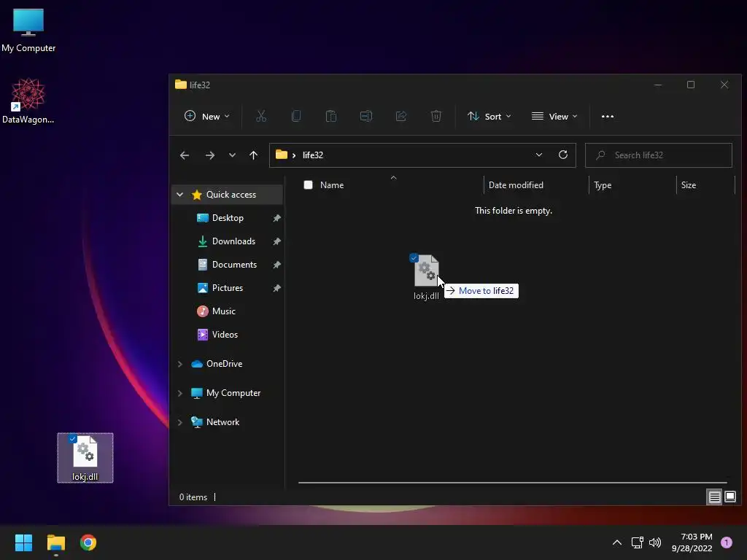Open the clock and date flyout
The width and height of the screenshot is (747, 560).
[x=692, y=542]
